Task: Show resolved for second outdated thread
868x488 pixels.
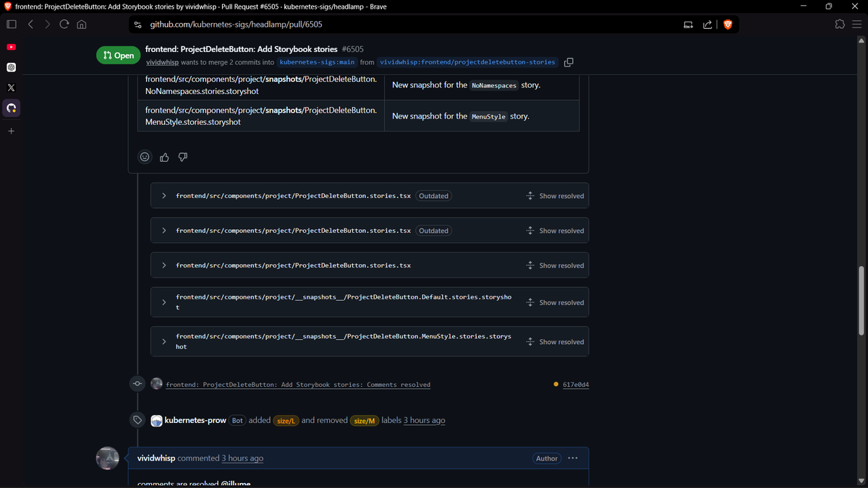Action: coord(555,231)
